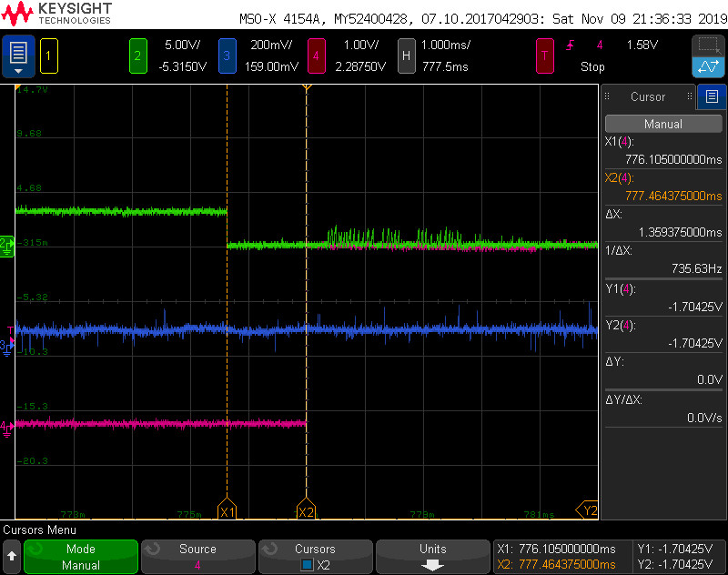Image resolution: width=728 pixels, height=575 pixels.
Task: Open the trigger T settings icon
Action: (x=545, y=56)
